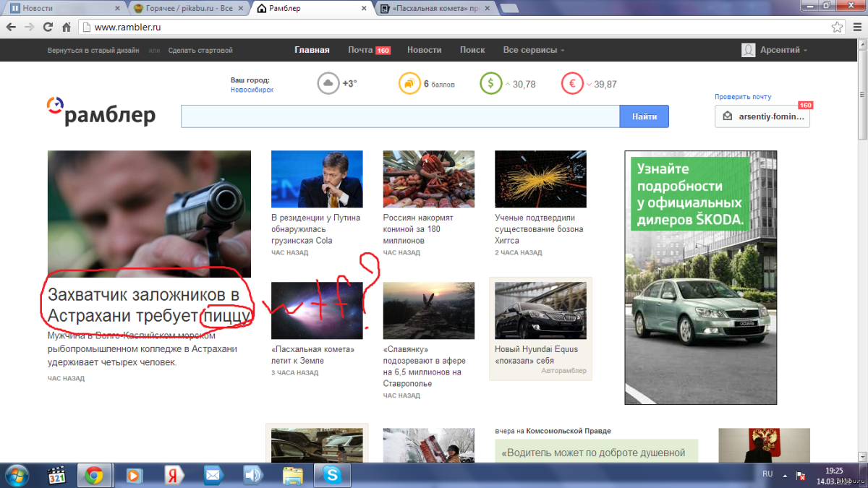The image size is (868, 488).
Task: Open the Putin residence news thumbnail
Action: click(317, 179)
